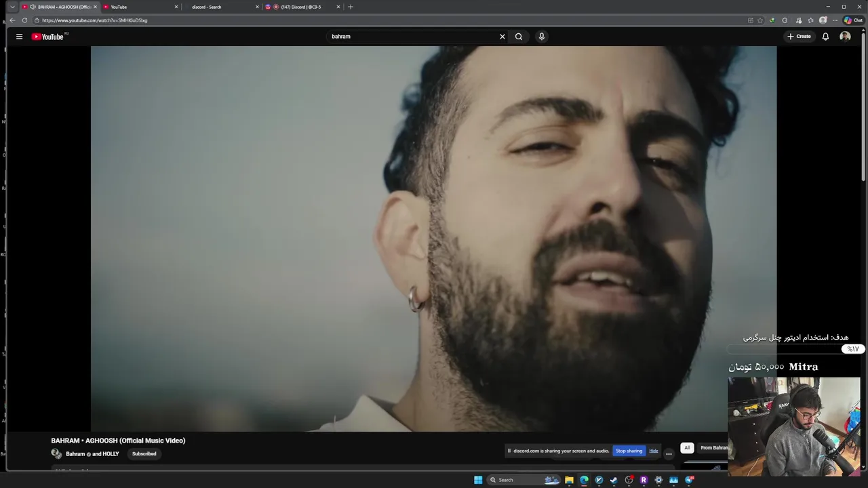
Task: Switch to the second YouTube tab
Action: (x=140, y=7)
